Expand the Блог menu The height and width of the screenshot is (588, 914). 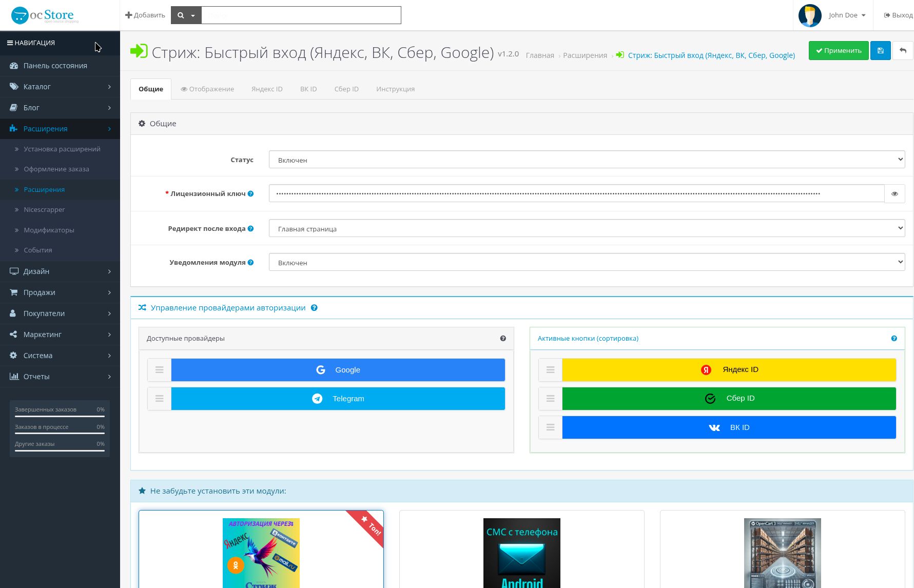tap(60, 108)
